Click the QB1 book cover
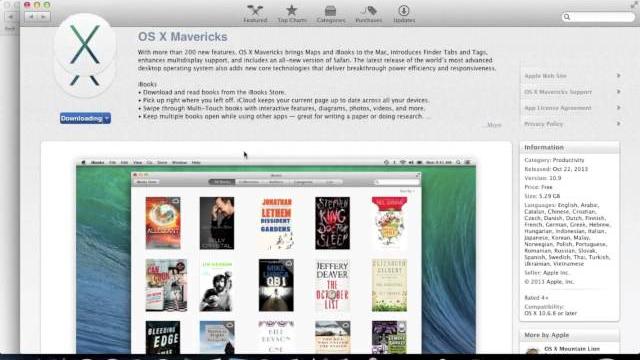The height and width of the screenshot is (360, 640). 276,285
